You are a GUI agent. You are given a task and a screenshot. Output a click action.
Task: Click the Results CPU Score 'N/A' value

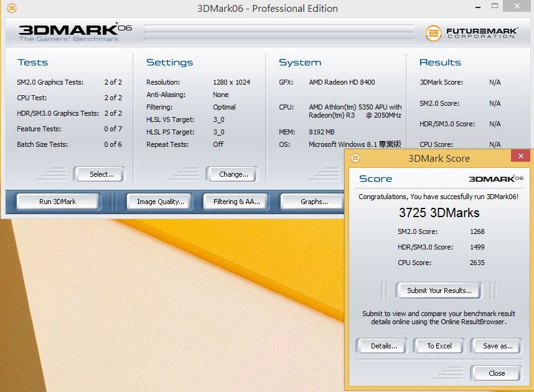point(495,144)
